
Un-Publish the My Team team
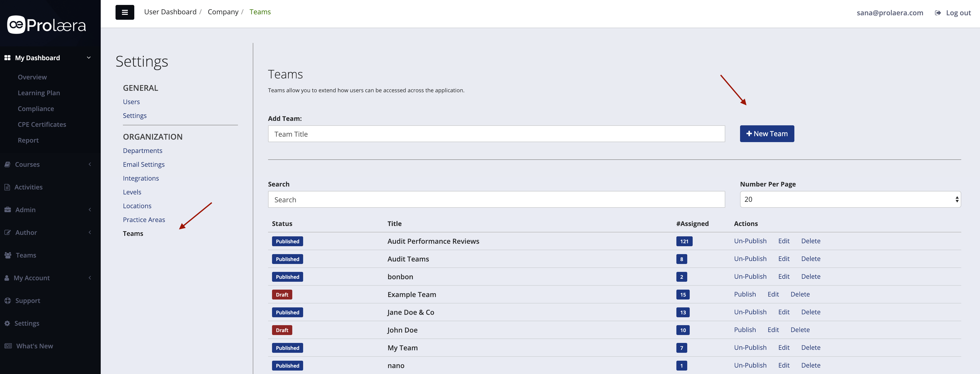click(750, 347)
